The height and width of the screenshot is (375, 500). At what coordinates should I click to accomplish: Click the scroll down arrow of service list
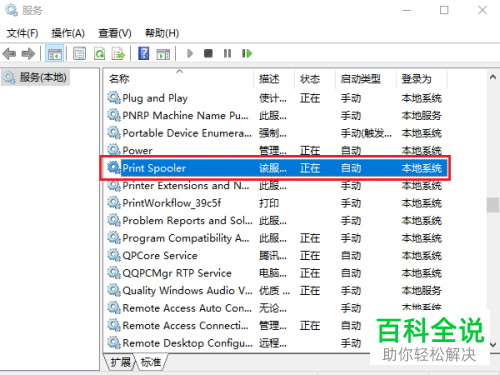[x=493, y=345]
